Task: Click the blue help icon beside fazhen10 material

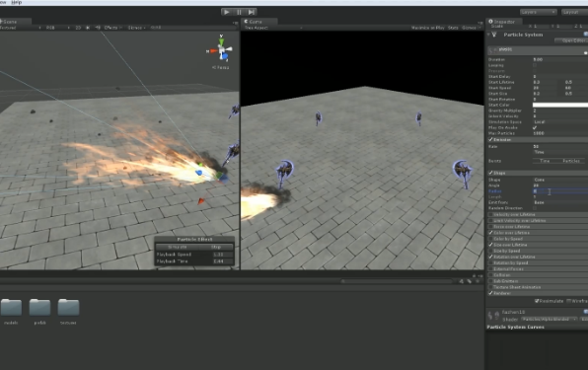Action: pyautogui.click(x=586, y=312)
